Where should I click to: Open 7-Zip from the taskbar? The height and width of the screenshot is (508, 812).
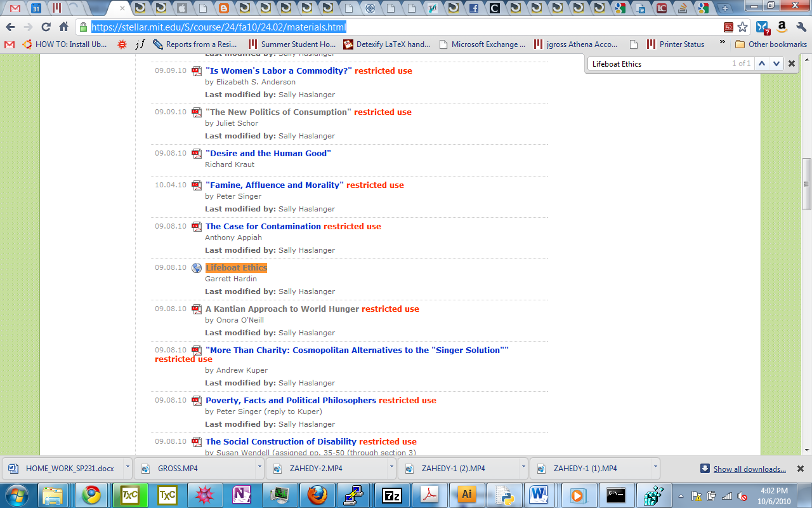coord(392,495)
